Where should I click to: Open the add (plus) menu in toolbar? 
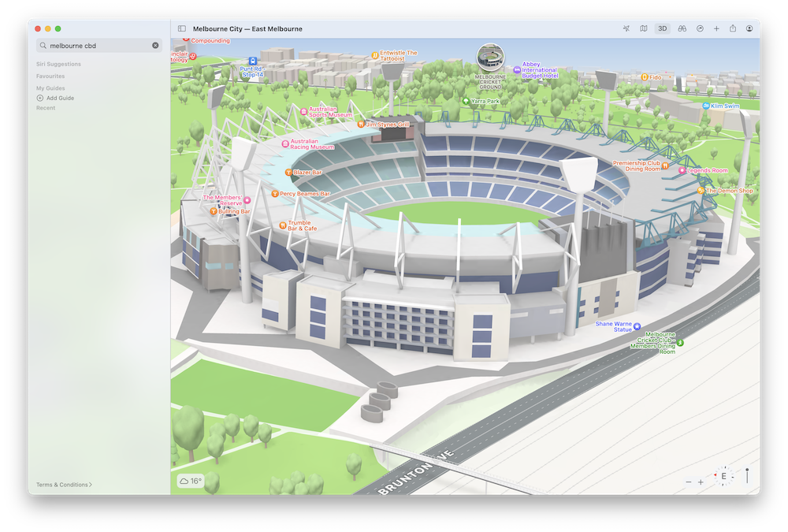(716, 29)
